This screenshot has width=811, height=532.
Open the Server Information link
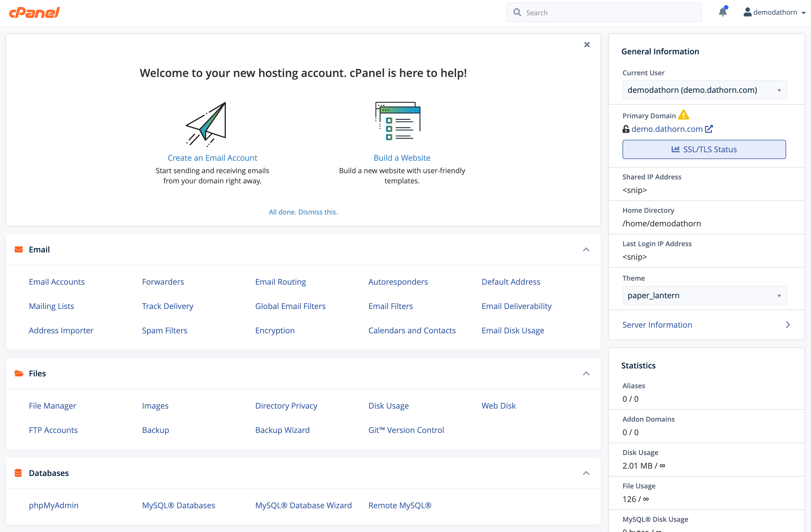[657, 325]
